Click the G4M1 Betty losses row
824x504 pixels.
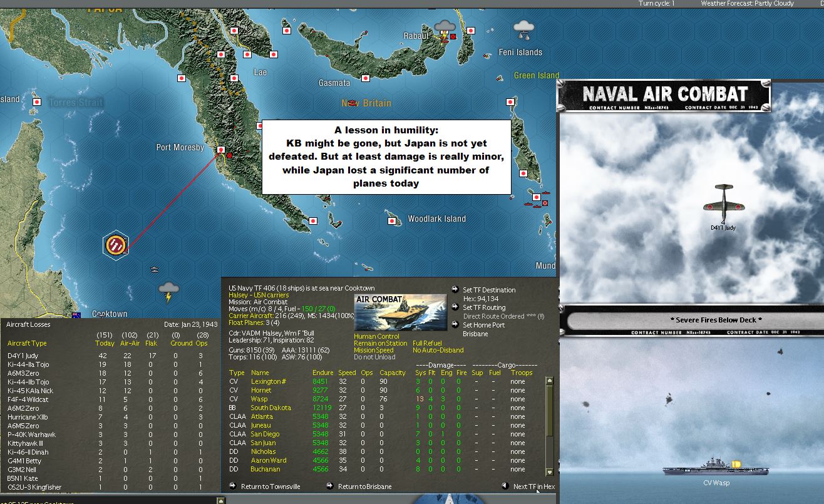click(110, 461)
